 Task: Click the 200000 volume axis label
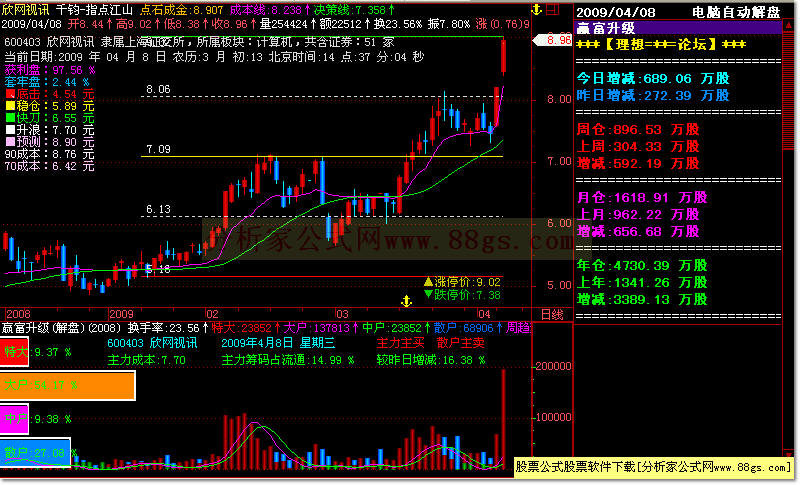pos(554,366)
